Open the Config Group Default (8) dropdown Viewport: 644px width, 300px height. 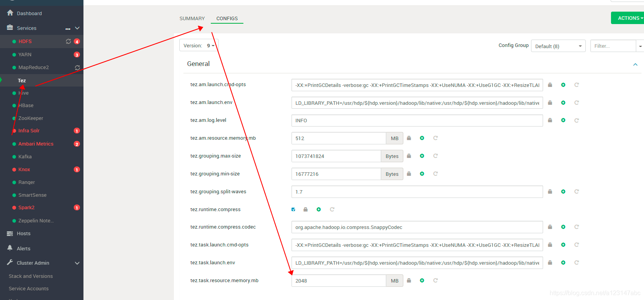pos(558,46)
